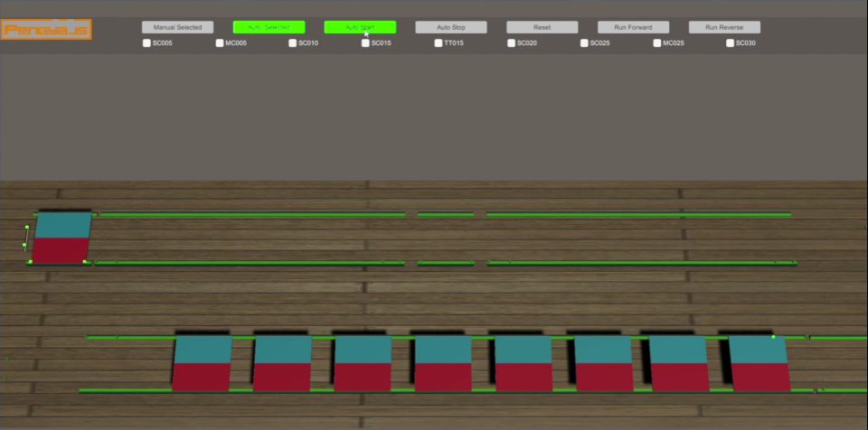Image resolution: width=868 pixels, height=430 pixels.
Task: Enable the TT015 checkbox
Action: [439, 42]
